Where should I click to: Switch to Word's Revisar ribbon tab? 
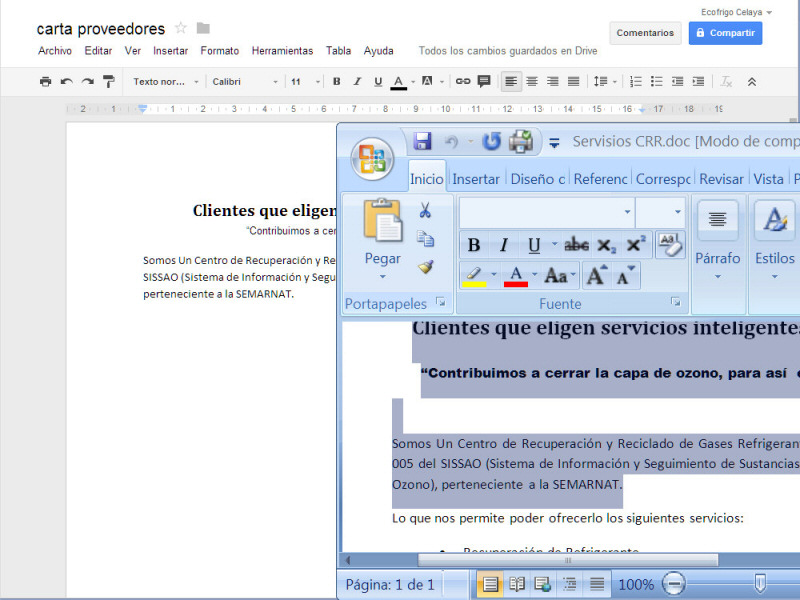coord(721,179)
